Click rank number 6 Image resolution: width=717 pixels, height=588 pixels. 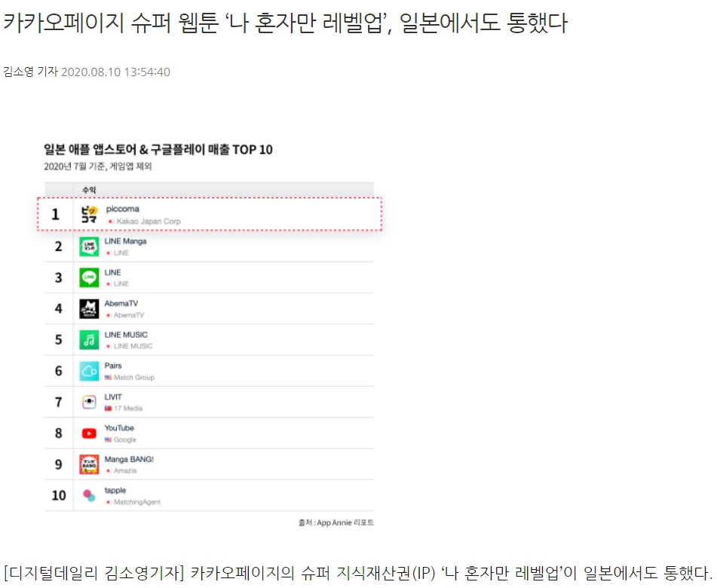(x=59, y=371)
